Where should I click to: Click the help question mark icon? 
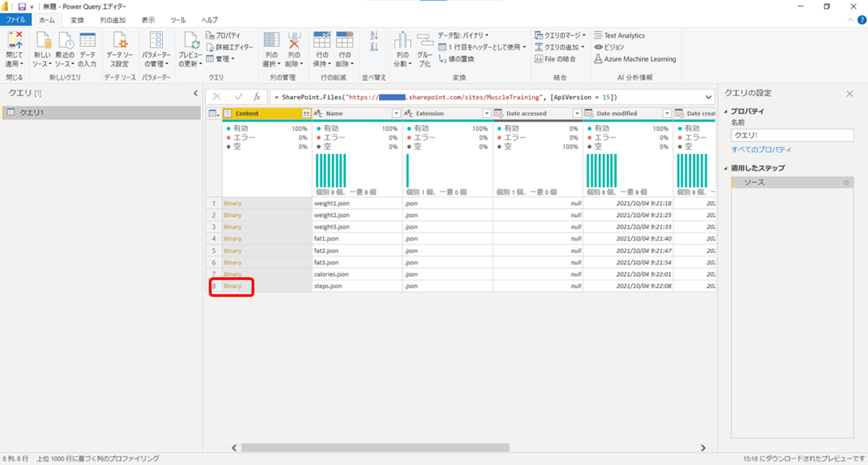(x=861, y=20)
